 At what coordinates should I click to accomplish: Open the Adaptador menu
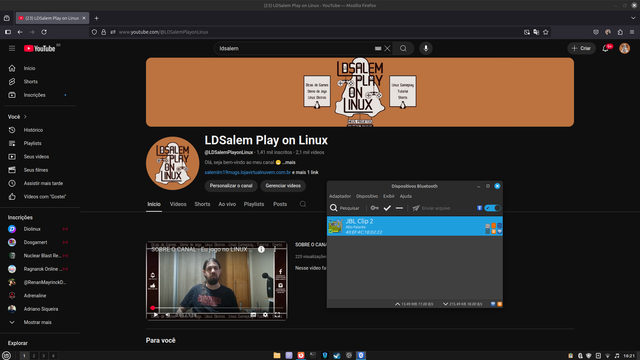(340, 196)
